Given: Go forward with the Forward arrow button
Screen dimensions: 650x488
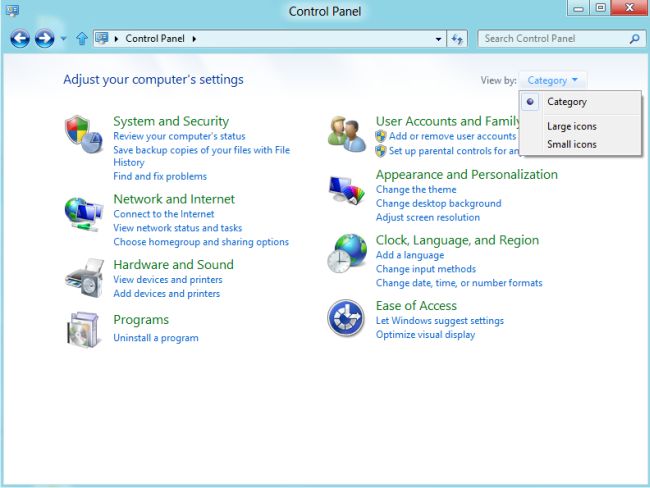Looking at the screenshot, I should point(45,39).
